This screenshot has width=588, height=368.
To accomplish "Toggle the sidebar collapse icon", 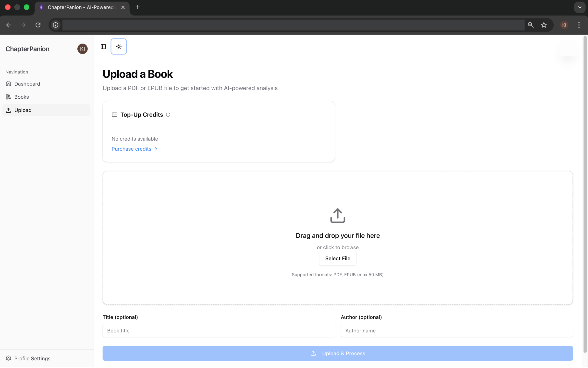I will (103, 46).
